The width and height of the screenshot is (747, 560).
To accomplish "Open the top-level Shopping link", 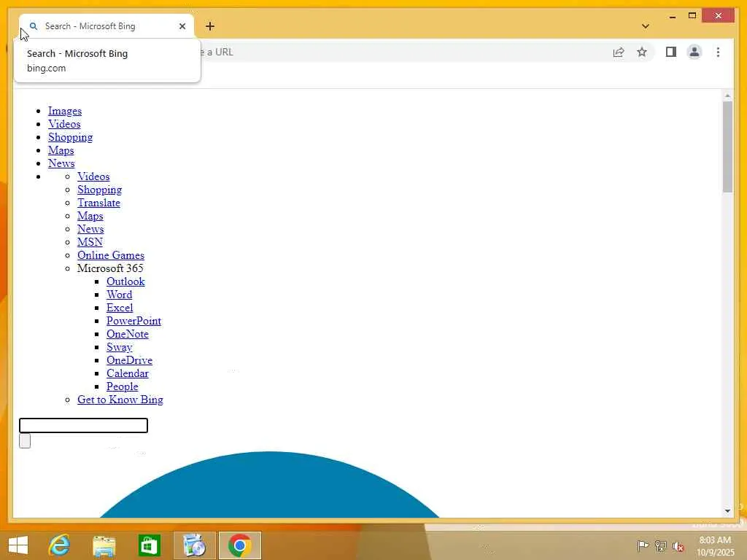I will point(71,137).
